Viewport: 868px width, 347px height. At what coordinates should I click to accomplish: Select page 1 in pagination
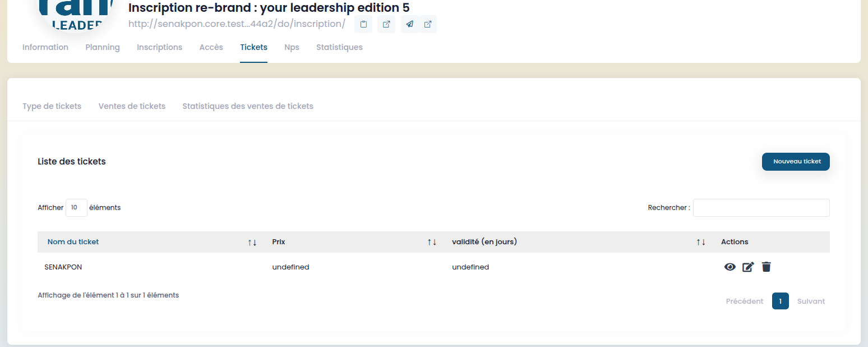(780, 302)
